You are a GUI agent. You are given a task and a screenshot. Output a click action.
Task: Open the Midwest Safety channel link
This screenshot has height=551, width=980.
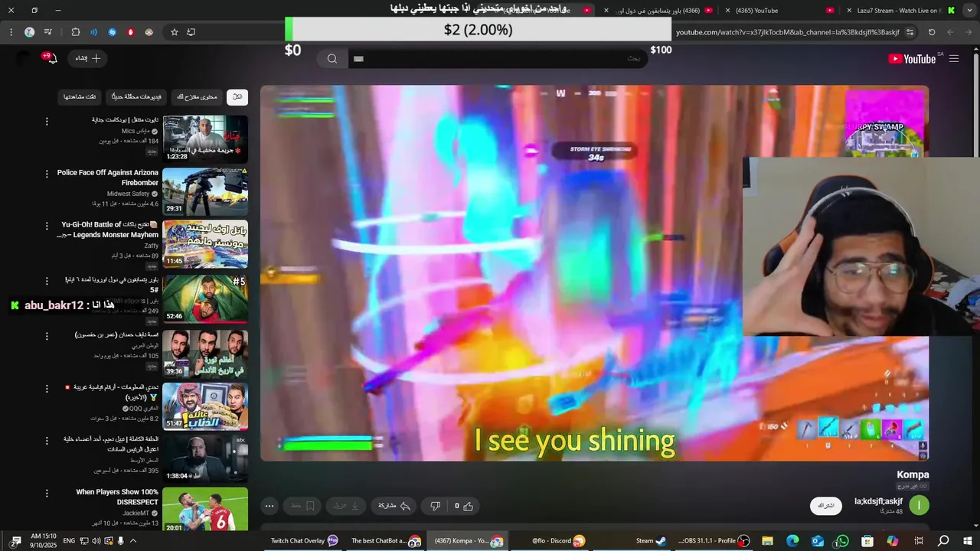pos(128,194)
